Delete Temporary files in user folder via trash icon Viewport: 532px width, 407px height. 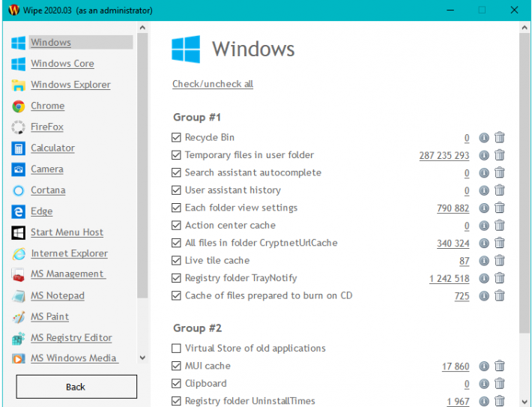click(x=500, y=155)
